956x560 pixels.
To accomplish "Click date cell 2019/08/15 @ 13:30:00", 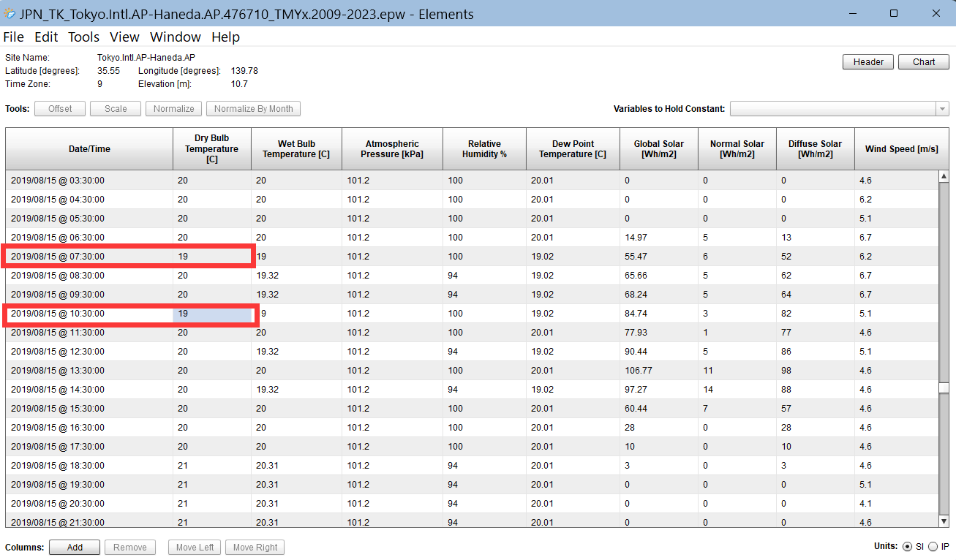I will 89,371.
